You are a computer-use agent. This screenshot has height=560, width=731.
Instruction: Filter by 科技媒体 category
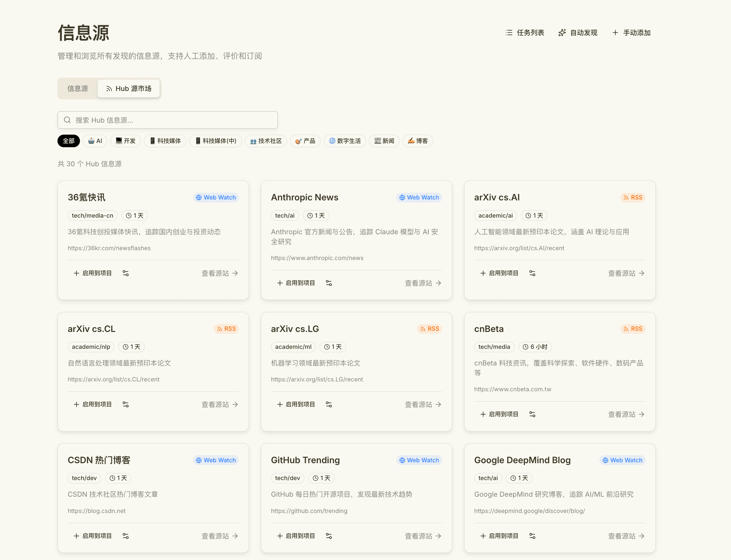point(165,141)
